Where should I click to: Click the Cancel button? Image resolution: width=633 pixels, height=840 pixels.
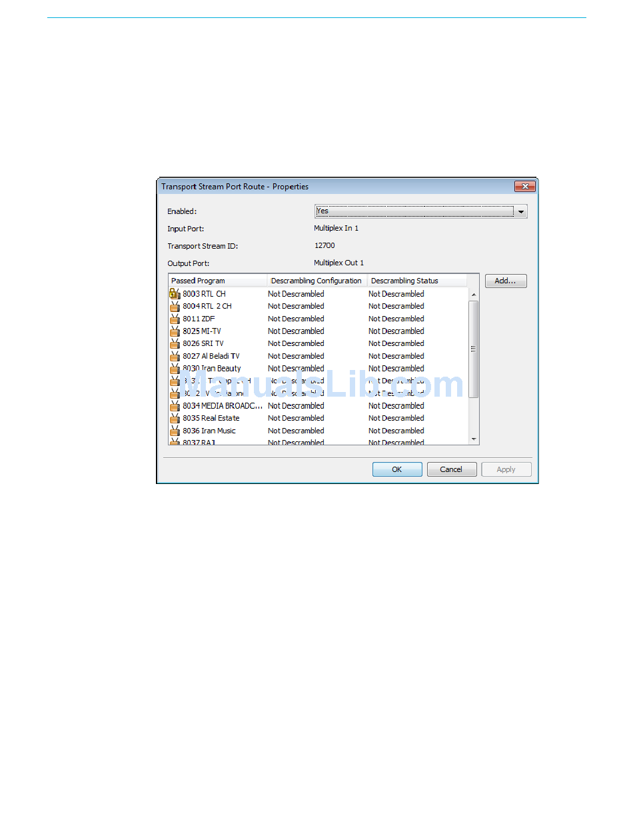[x=452, y=469]
